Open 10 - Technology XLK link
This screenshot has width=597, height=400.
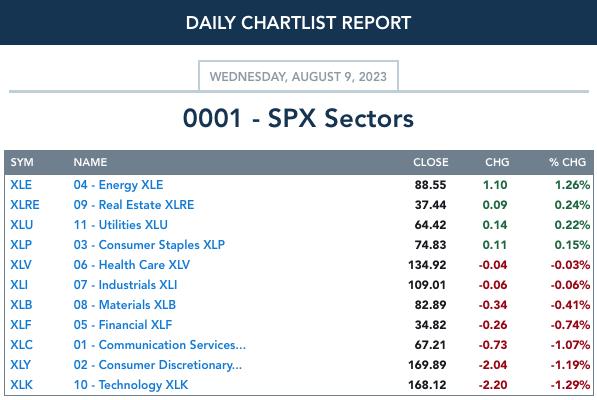[x=131, y=384]
